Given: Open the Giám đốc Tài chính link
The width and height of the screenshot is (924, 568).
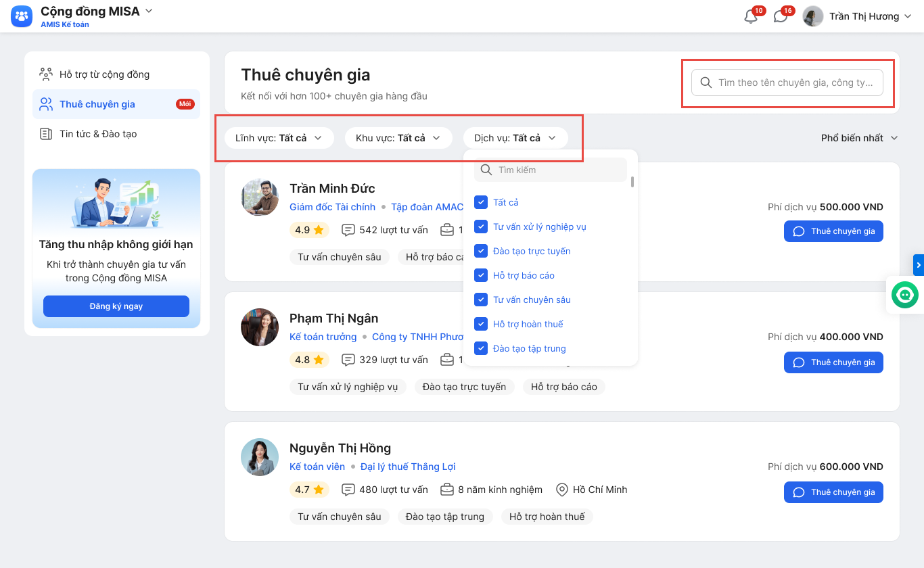Looking at the screenshot, I should 332,207.
